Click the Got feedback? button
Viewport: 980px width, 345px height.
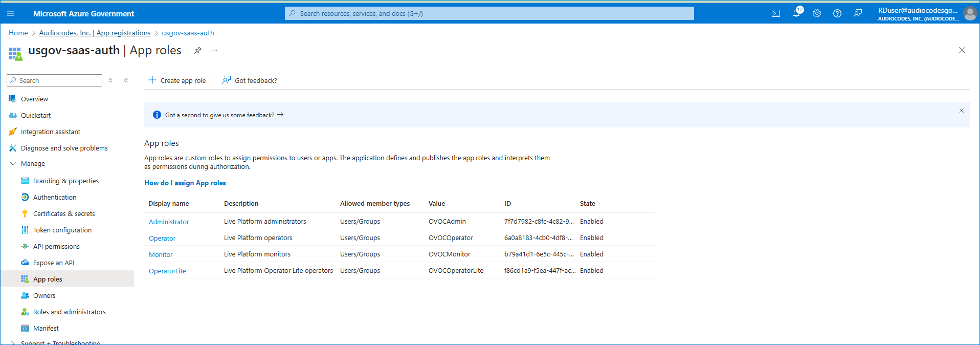(250, 80)
